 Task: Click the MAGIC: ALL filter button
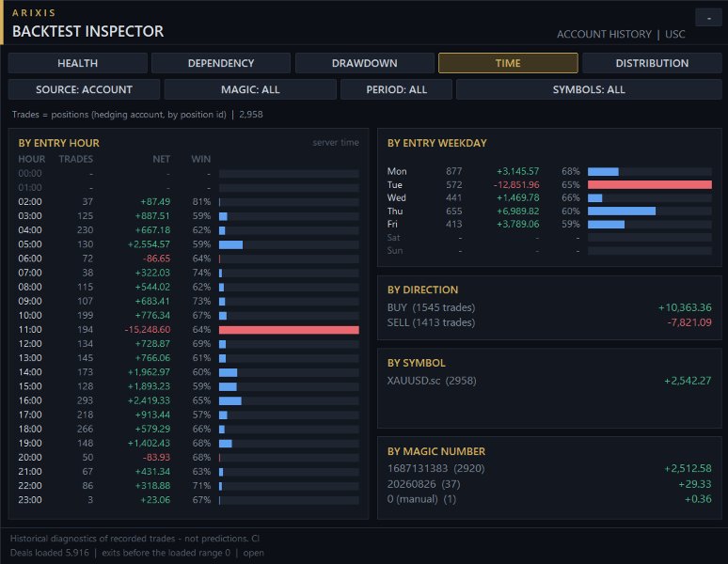(250, 89)
